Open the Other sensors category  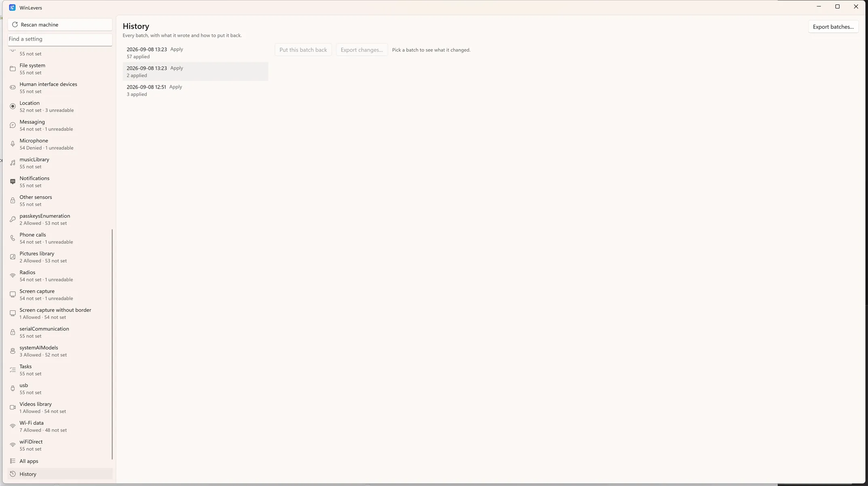(x=59, y=200)
